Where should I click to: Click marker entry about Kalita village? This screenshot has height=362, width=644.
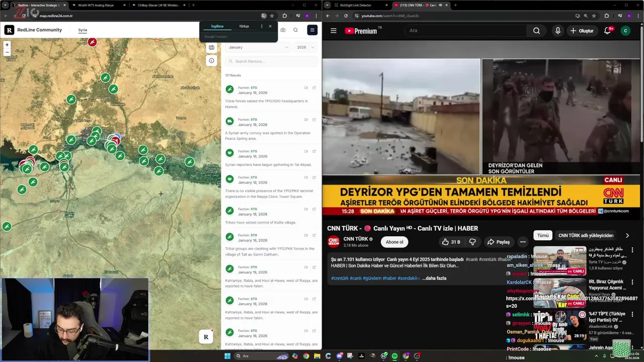(x=271, y=215)
